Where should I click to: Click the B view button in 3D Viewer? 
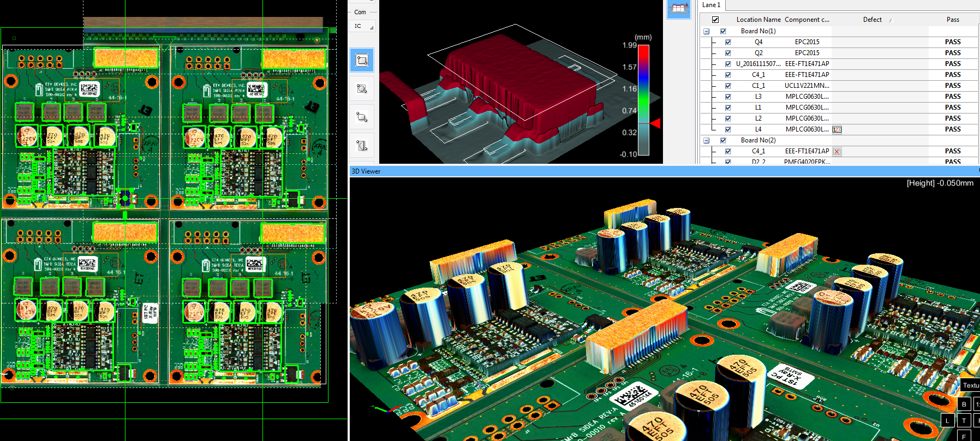[x=964, y=404]
